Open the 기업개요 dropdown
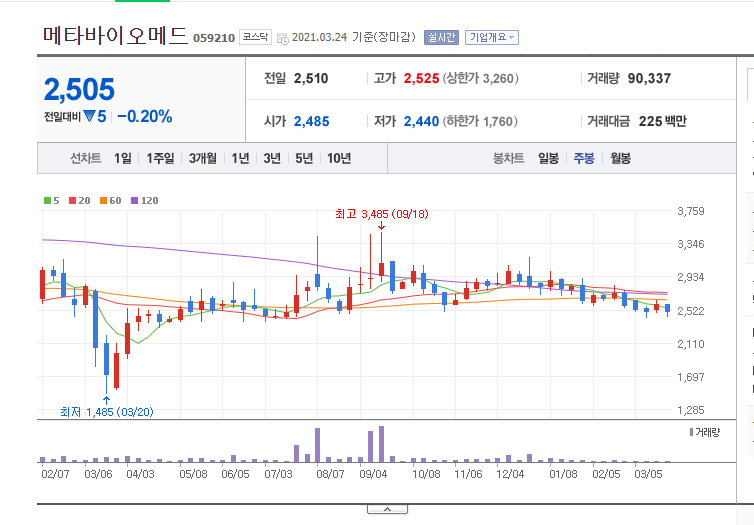 point(492,38)
